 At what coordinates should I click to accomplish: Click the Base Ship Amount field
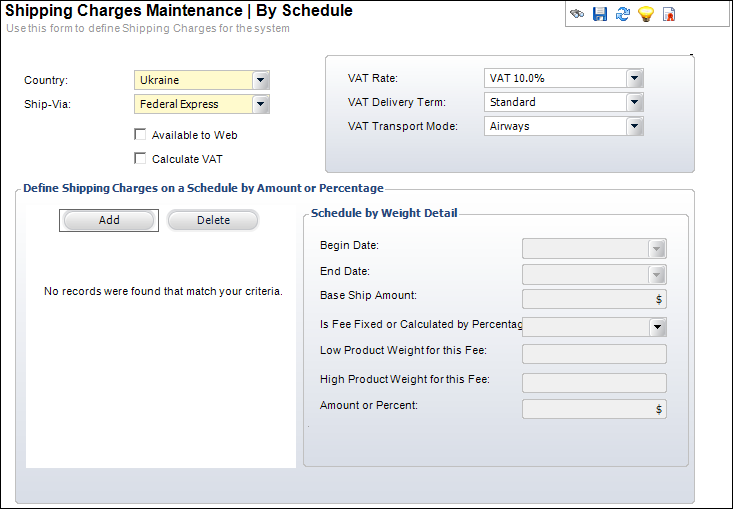point(586,298)
